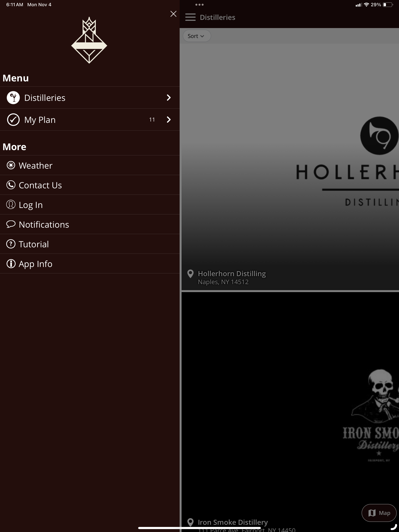Tap the three dots multitasking control
399x532 pixels.
tap(199, 4)
